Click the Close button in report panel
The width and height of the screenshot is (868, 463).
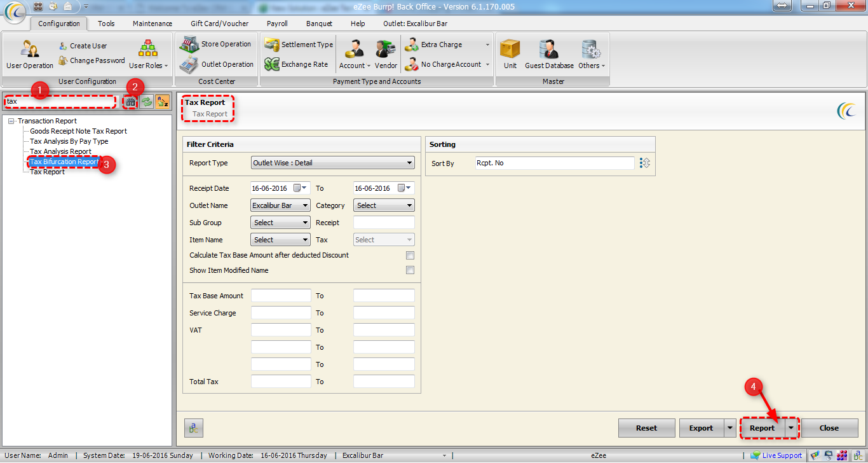pos(829,428)
